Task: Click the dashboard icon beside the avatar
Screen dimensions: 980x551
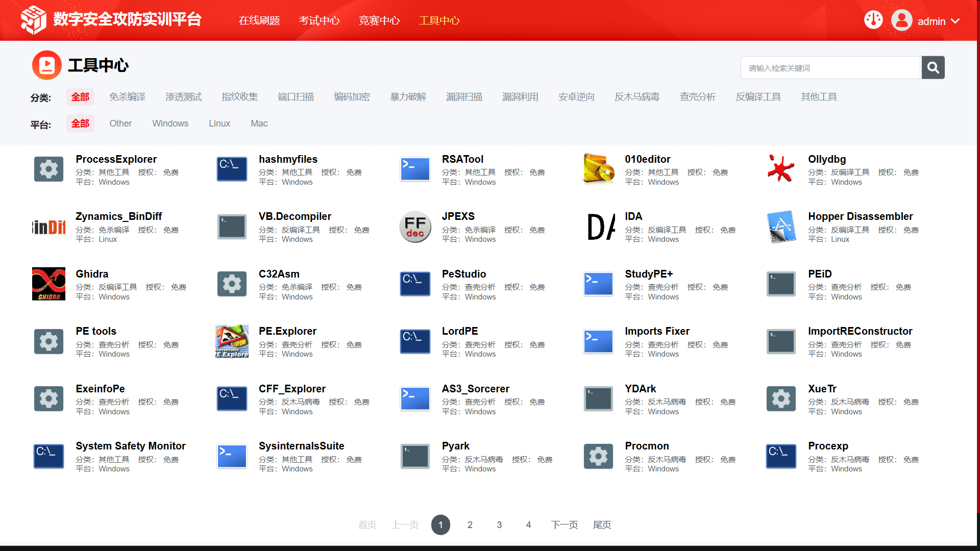Action: (873, 20)
